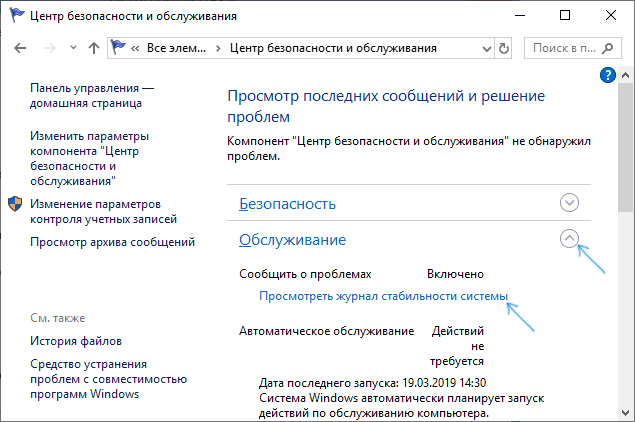Click the UAC shield icon
The width and height of the screenshot is (635, 422).
[x=15, y=204]
